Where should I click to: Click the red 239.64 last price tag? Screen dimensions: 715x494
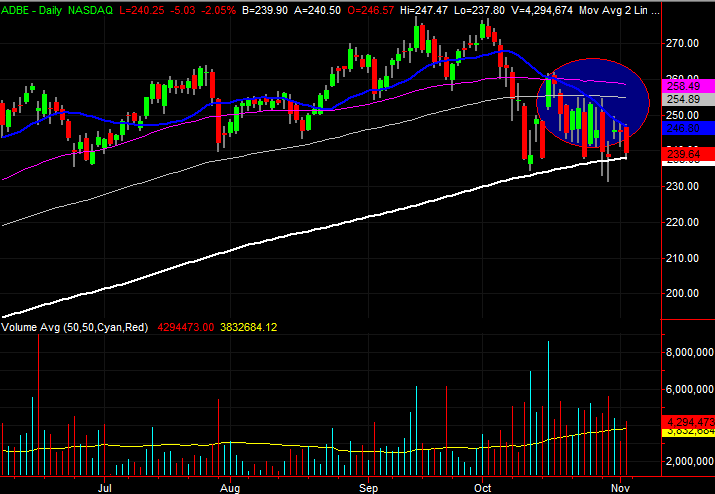coord(688,154)
